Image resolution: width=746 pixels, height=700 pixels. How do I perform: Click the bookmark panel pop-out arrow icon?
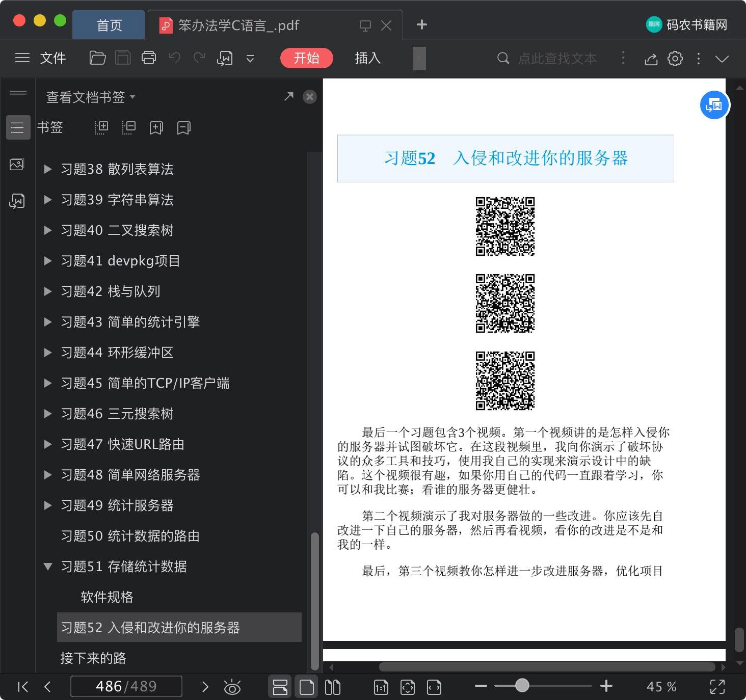pos(289,96)
